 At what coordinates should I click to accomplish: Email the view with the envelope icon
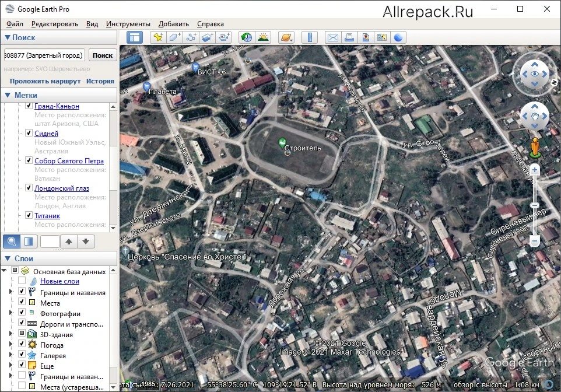[x=333, y=37]
